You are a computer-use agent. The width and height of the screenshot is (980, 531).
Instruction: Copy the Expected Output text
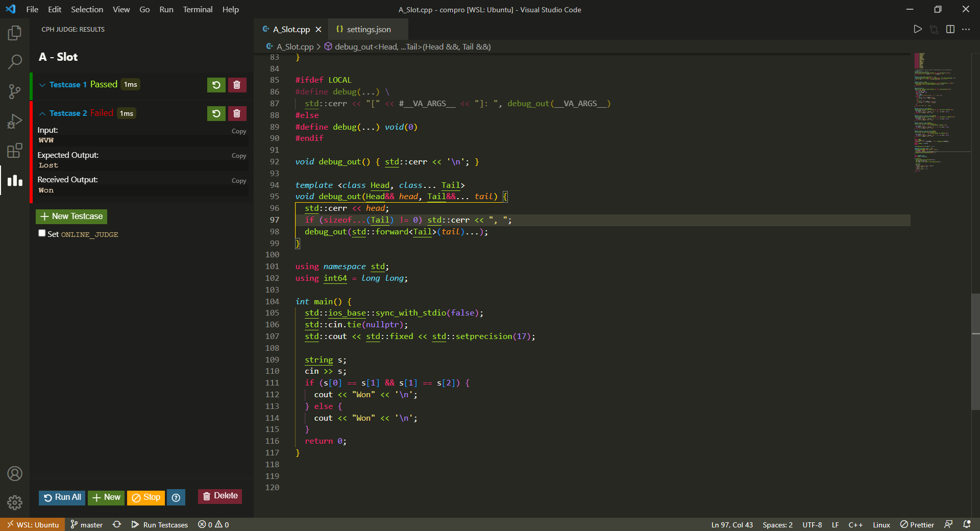pos(238,156)
